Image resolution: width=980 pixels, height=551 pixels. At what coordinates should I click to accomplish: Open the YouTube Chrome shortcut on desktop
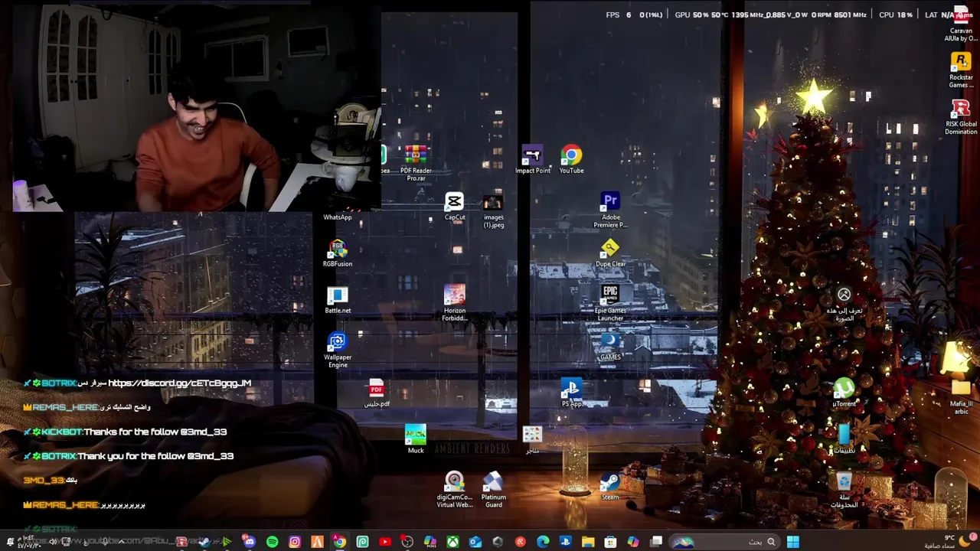(x=571, y=160)
